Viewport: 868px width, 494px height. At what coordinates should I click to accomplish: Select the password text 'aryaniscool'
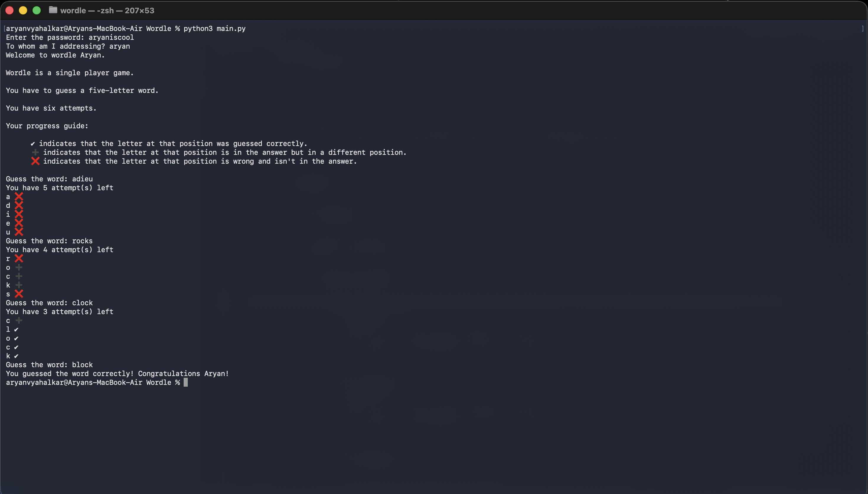111,37
